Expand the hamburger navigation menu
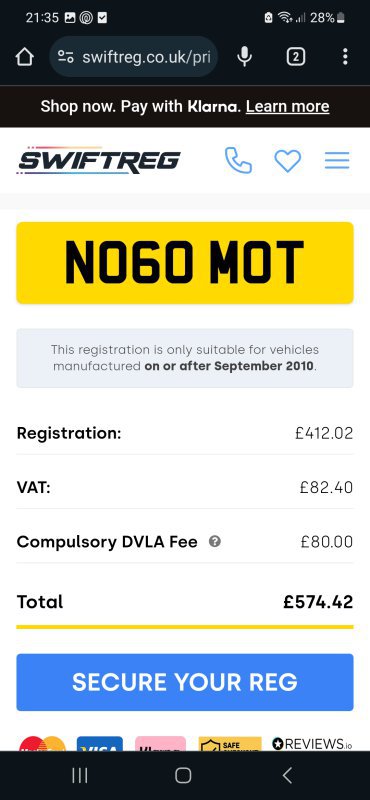 click(337, 160)
